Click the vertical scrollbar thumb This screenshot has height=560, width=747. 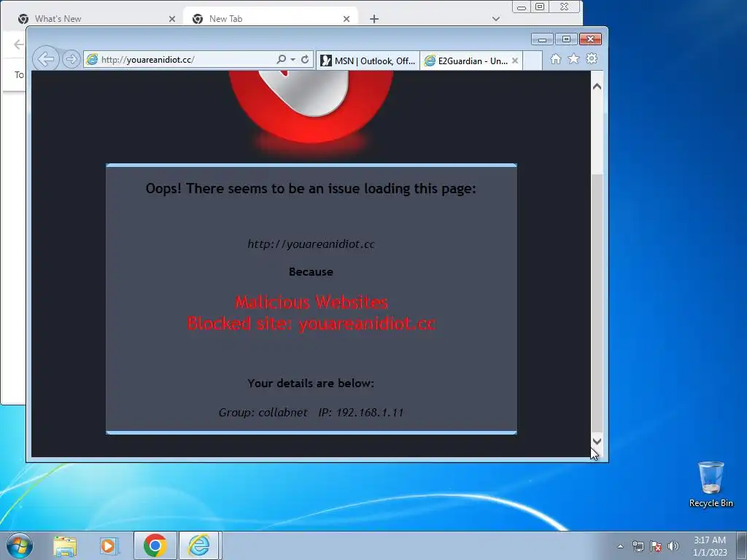point(597,303)
